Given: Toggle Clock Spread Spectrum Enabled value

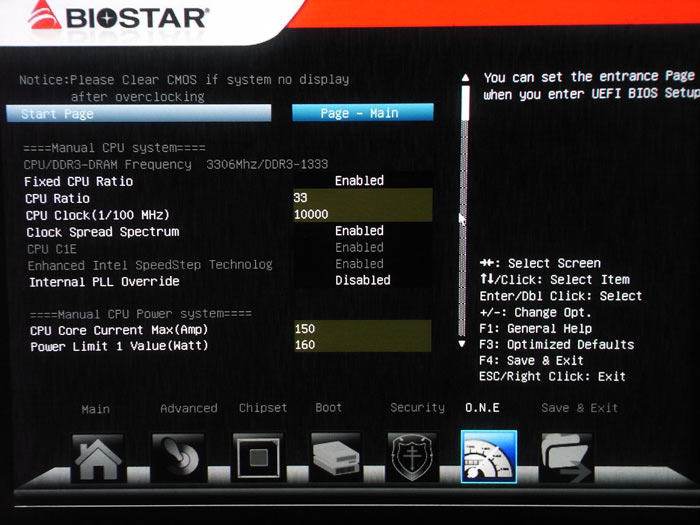Looking at the screenshot, I should [x=359, y=231].
